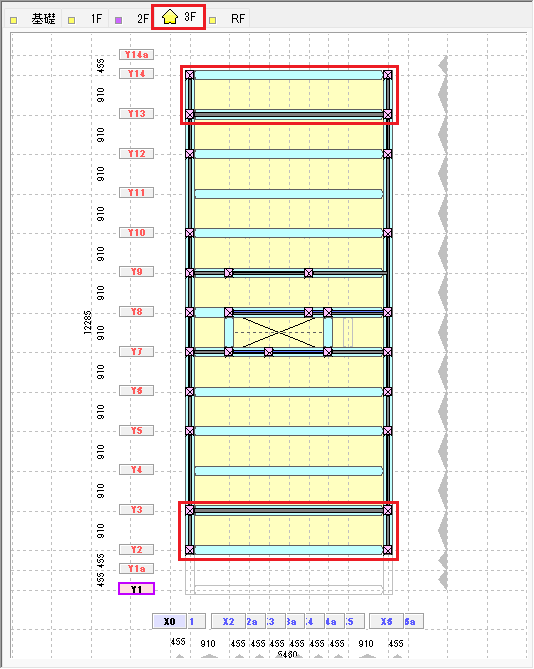Screen dimensions: 534x669
Task: Click the crossed opening between Y7 and Y8
Action: click(x=279, y=332)
